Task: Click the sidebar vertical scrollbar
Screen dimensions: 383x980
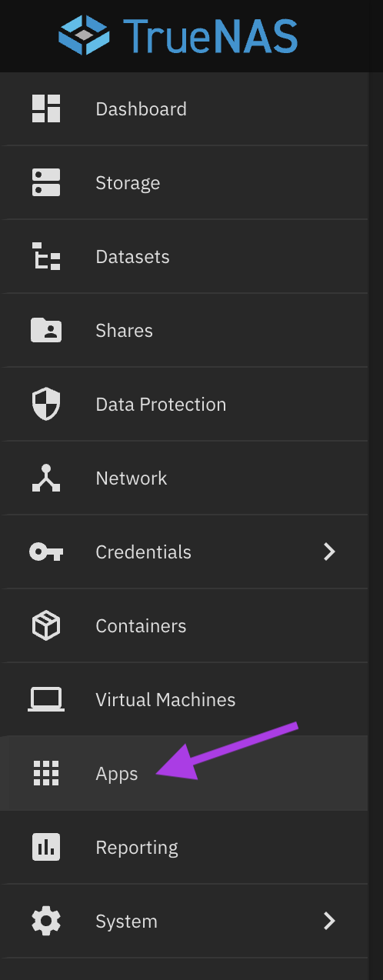Action: click(x=375, y=526)
